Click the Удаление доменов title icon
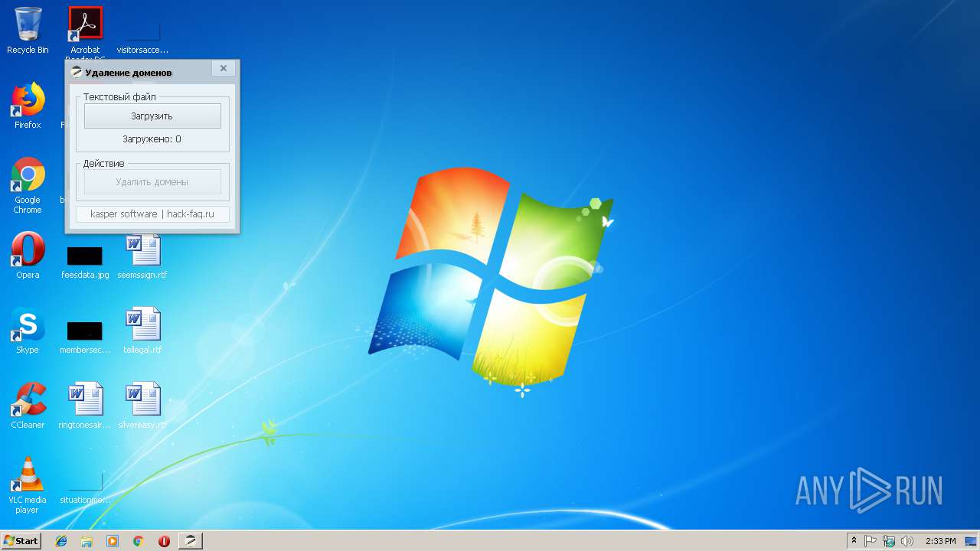Viewport: 980px width, 551px height. [x=77, y=73]
